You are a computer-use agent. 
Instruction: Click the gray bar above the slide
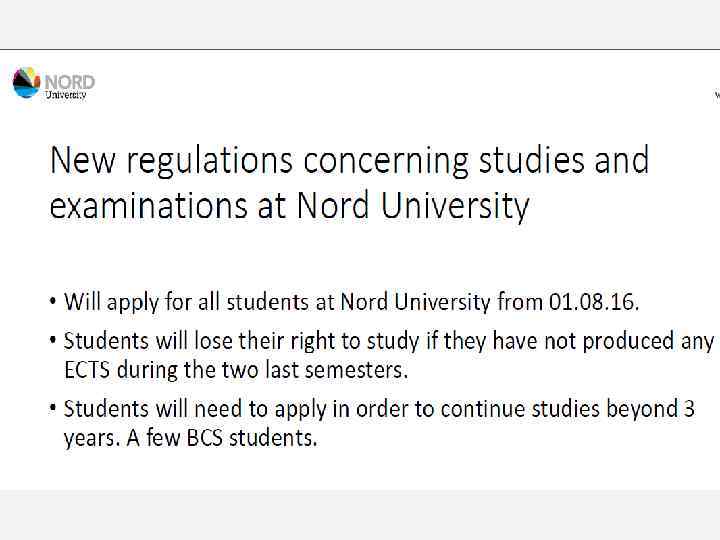[360, 24]
